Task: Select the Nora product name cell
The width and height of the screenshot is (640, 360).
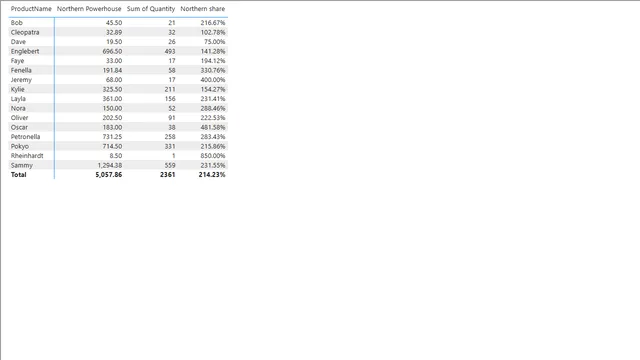Action: pyautogui.click(x=18, y=108)
